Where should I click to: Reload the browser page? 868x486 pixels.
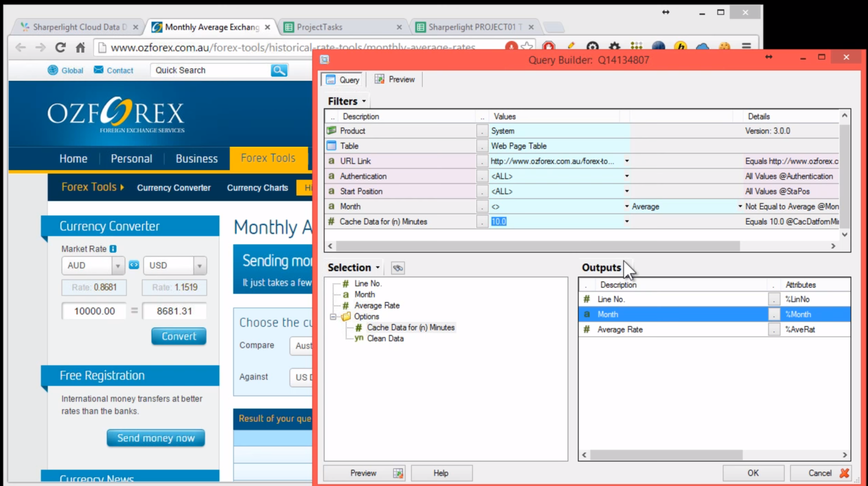click(60, 48)
